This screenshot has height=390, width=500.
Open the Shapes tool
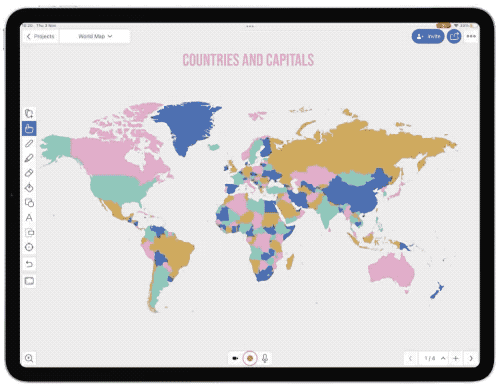click(29, 203)
